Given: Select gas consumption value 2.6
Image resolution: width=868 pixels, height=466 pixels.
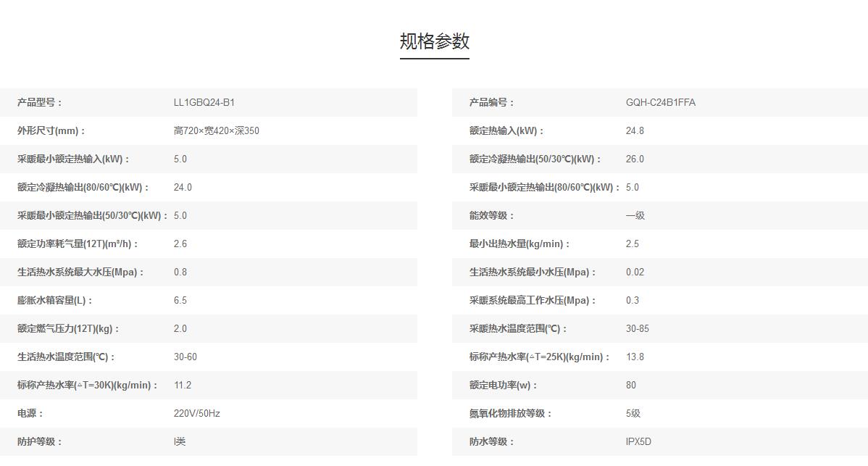Looking at the screenshot, I should point(180,244).
